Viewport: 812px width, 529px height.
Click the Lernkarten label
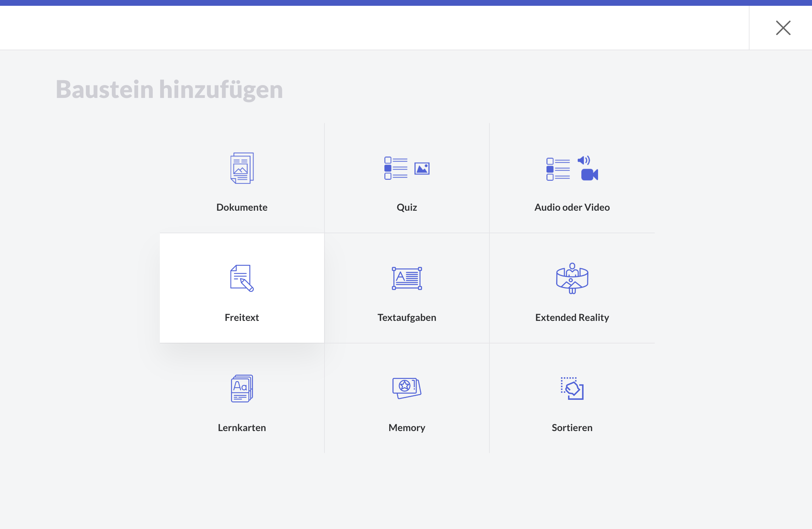click(x=242, y=428)
